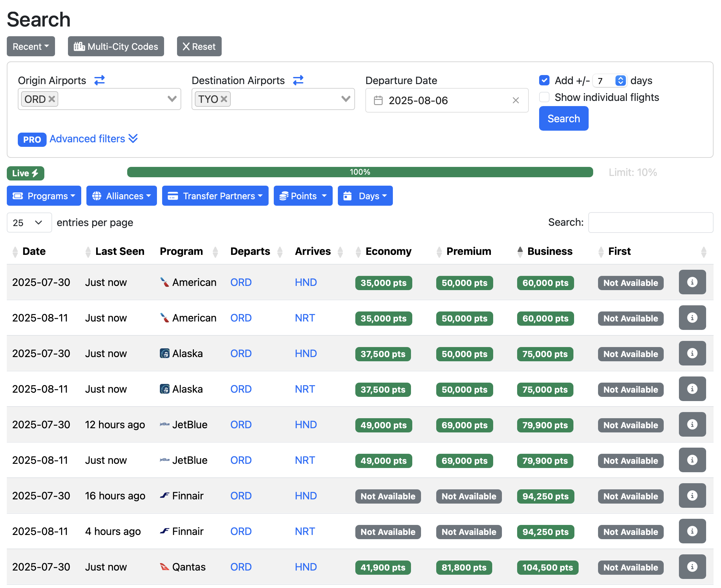Open the Days filter dropdown

coord(365,196)
